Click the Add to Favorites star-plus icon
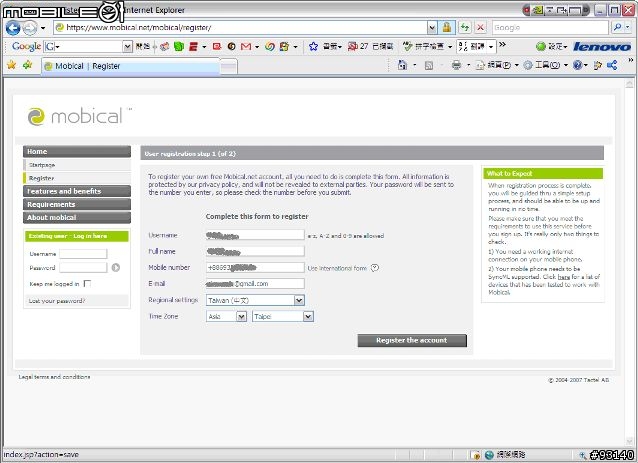This screenshot has height=463, width=638. click(28, 65)
